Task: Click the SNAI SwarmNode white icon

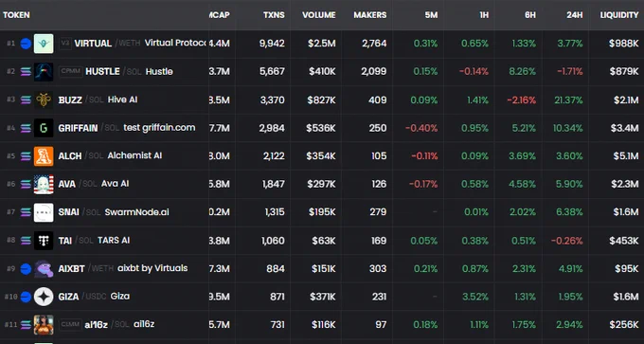Action: pos(44,212)
